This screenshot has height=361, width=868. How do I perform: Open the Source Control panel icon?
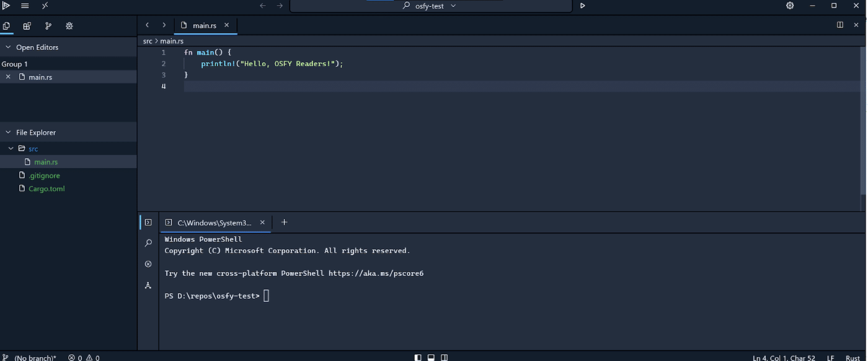[x=48, y=26]
